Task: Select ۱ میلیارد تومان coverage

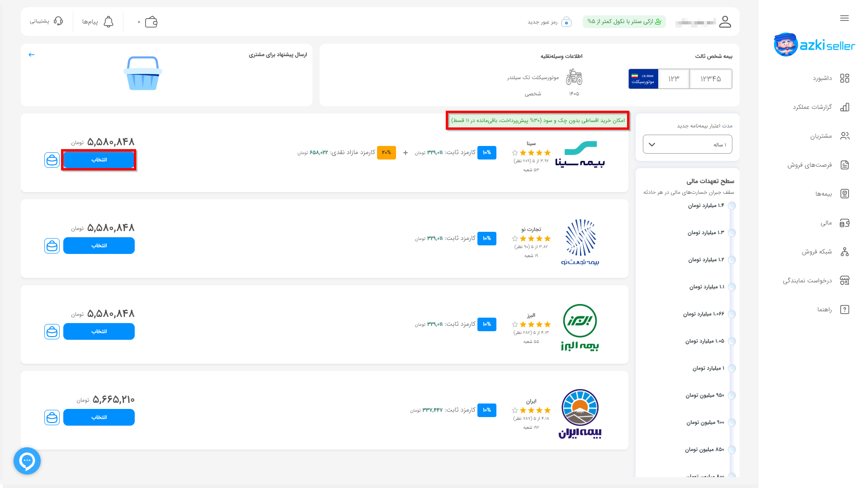Action: click(x=732, y=368)
